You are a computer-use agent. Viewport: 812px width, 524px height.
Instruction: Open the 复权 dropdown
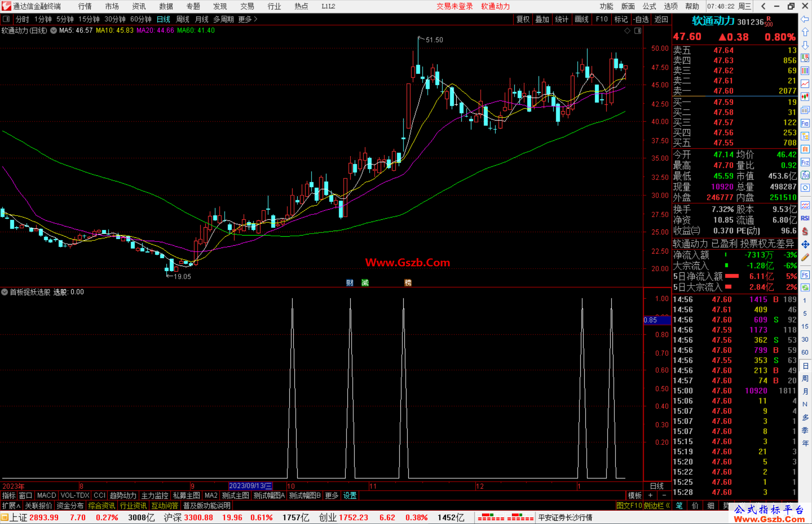(523, 19)
